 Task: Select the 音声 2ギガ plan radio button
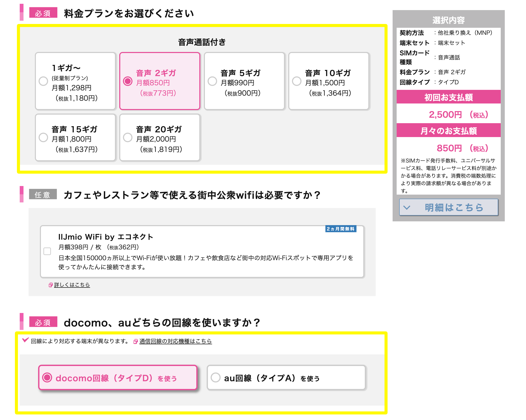pyautogui.click(x=128, y=81)
